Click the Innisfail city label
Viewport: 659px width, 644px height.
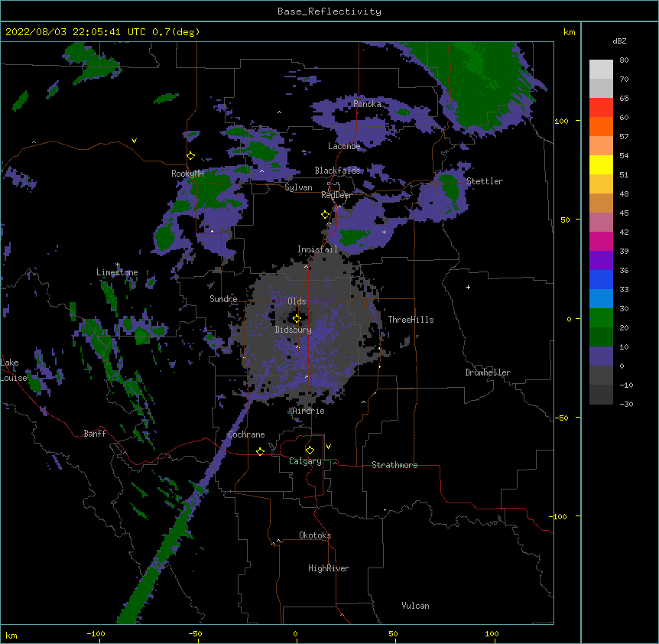click(x=317, y=249)
